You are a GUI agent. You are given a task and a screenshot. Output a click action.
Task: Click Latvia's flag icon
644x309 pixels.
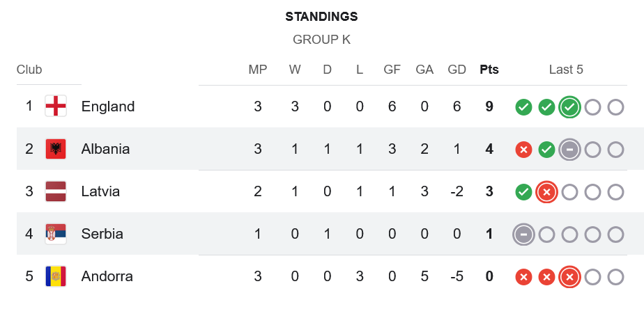tap(56, 191)
